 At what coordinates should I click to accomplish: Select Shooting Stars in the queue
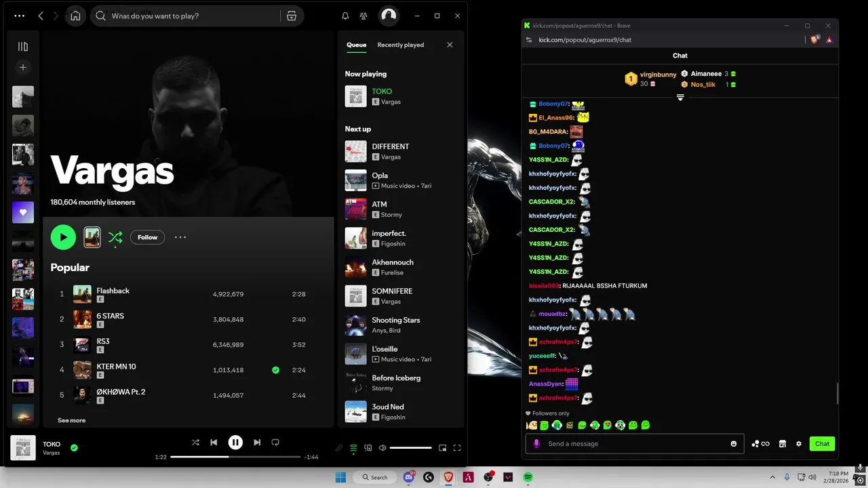click(x=401, y=325)
